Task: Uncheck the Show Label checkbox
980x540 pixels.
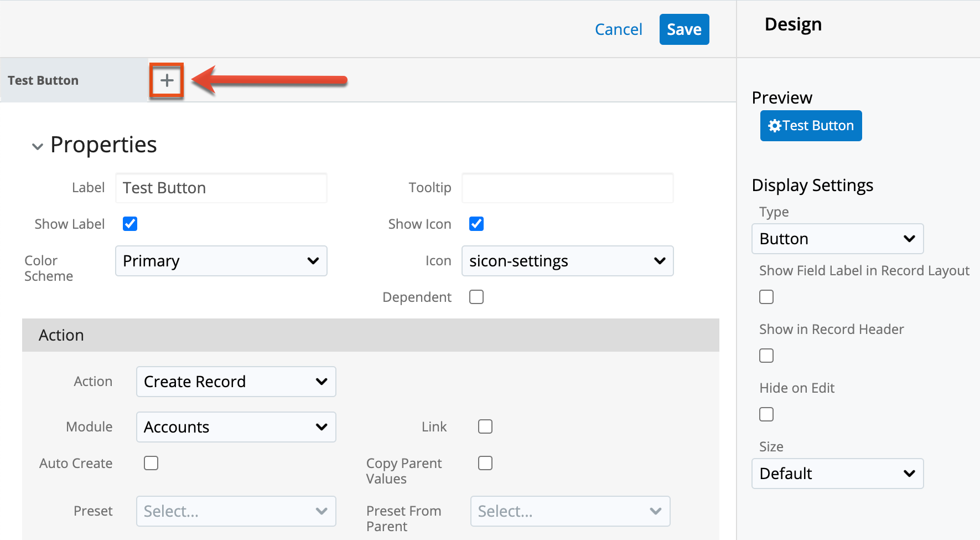Action: (x=130, y=224)
